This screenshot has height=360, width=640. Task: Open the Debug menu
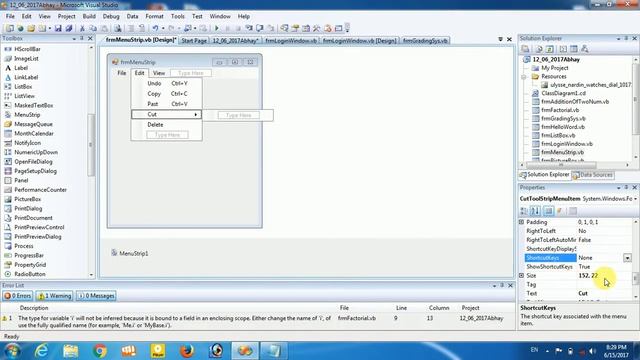[111, 16]
